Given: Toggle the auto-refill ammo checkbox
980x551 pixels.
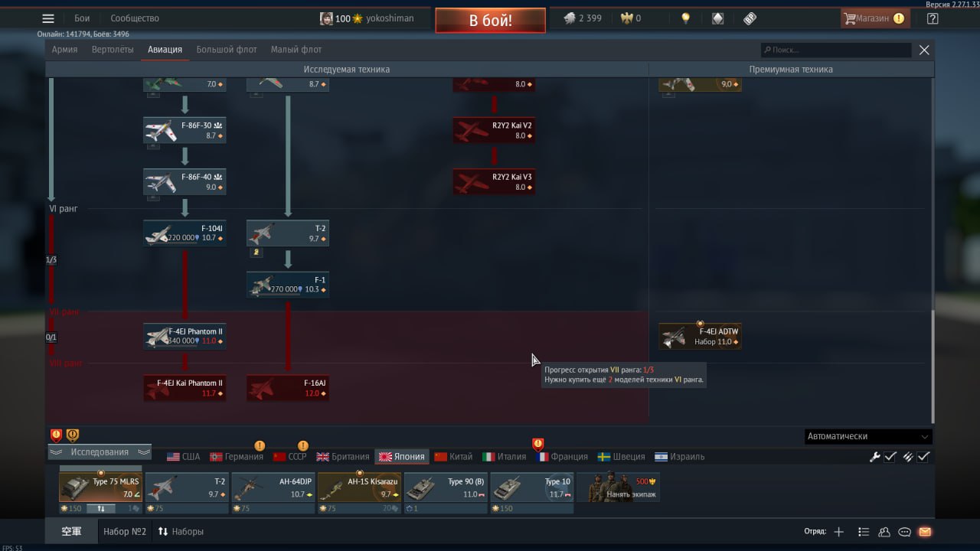Looking at the screenshot, I should 924,457.
